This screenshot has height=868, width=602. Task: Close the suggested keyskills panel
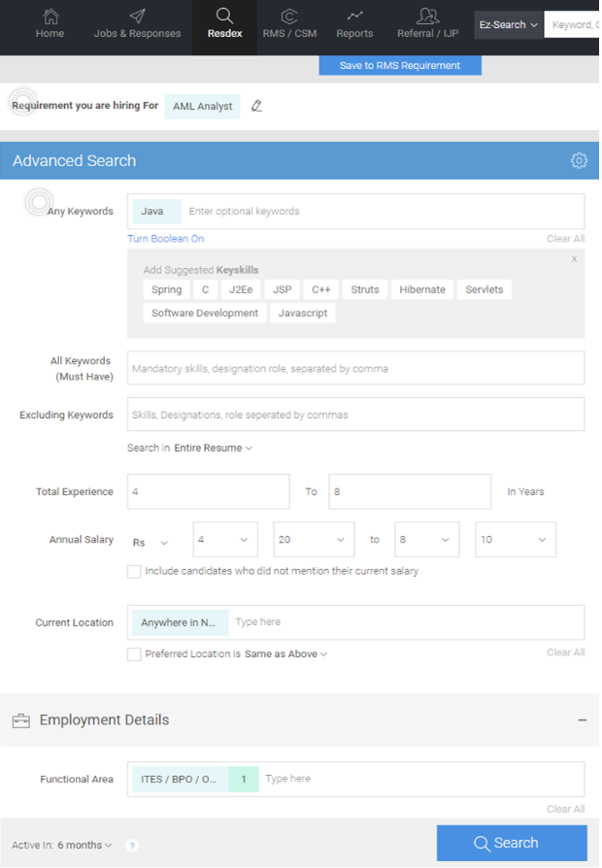coord(574,258)
